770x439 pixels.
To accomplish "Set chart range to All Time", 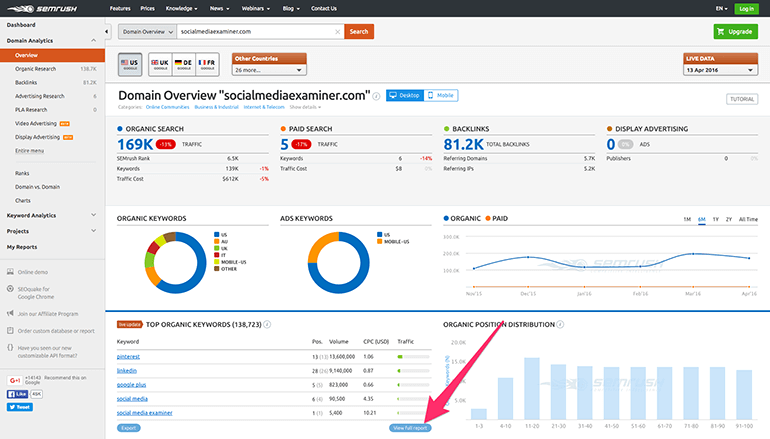I will click(x=748, y=220).
